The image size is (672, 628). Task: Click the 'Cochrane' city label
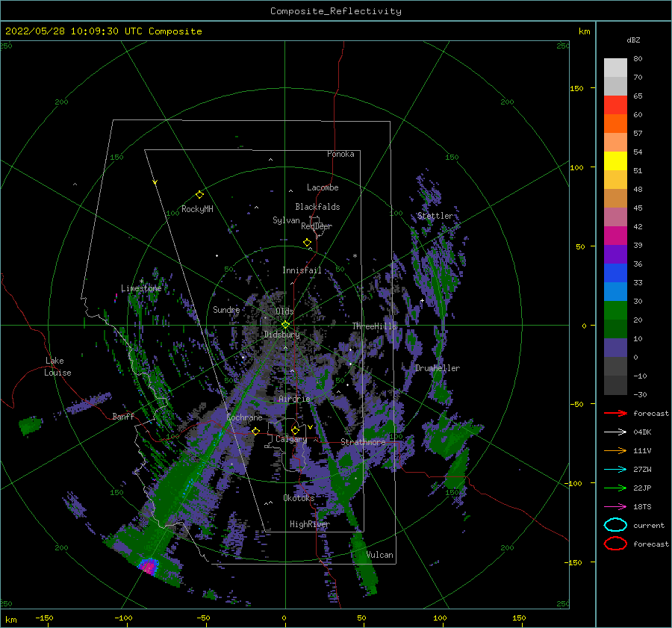tap(244, 417)
